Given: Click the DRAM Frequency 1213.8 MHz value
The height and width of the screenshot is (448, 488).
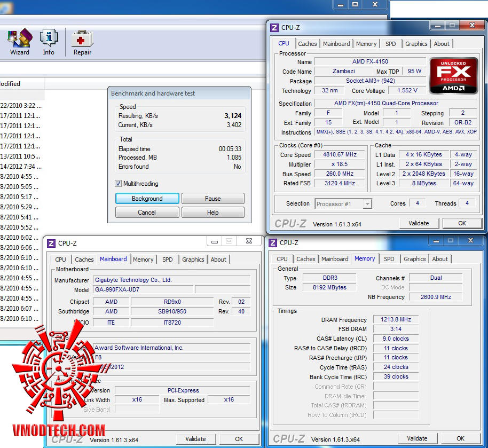Looking at the screenshot, I should click(396, 319).
